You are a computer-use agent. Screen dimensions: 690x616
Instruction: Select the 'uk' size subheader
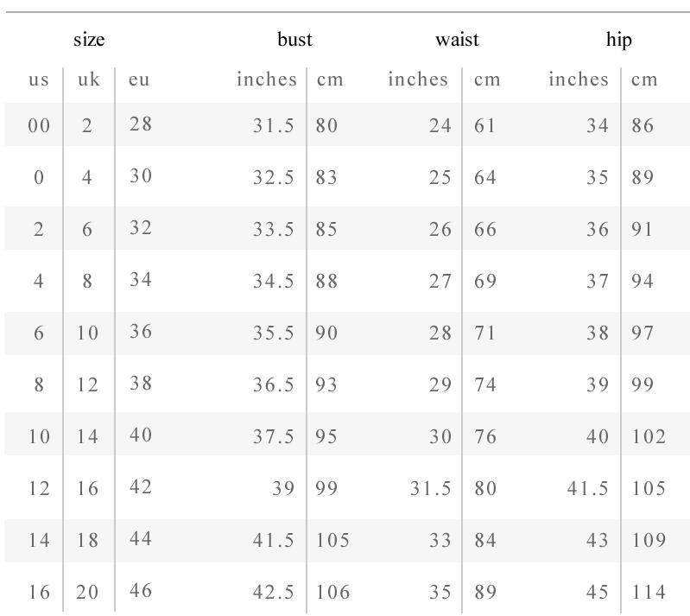[x=89, y=80]
